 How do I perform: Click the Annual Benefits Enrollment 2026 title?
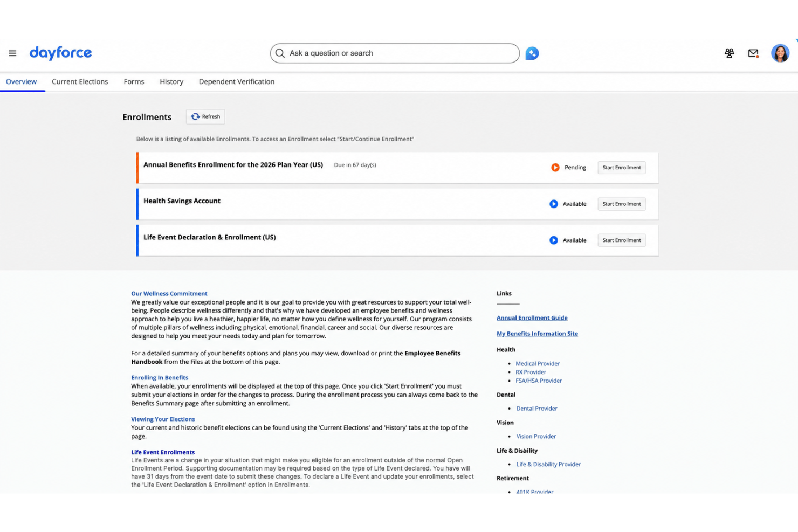coord(233,165)
